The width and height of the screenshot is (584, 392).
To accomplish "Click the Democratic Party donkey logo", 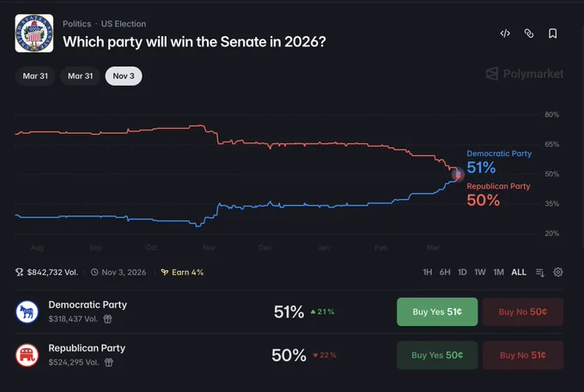I will [x=27, y=311].
